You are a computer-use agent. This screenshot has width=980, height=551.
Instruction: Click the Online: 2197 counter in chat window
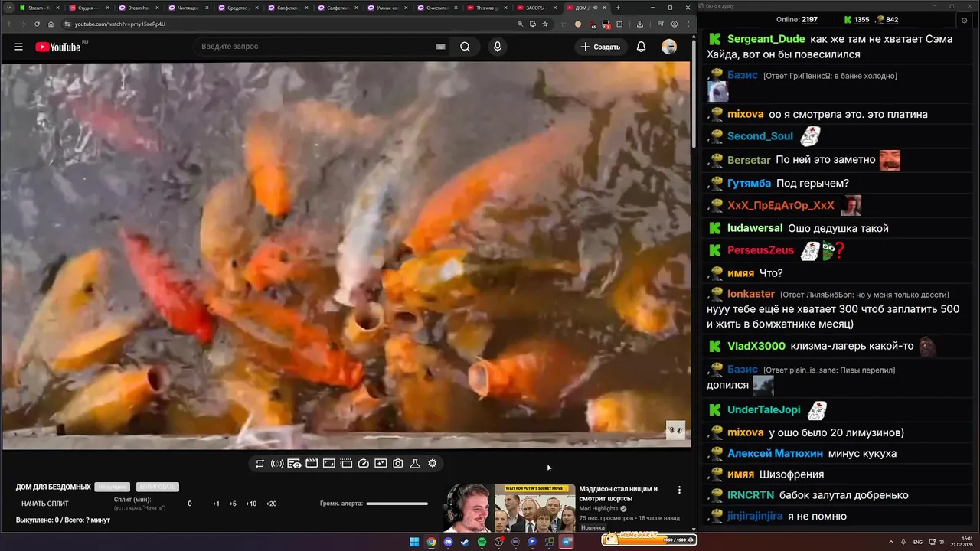coord(797,19)
